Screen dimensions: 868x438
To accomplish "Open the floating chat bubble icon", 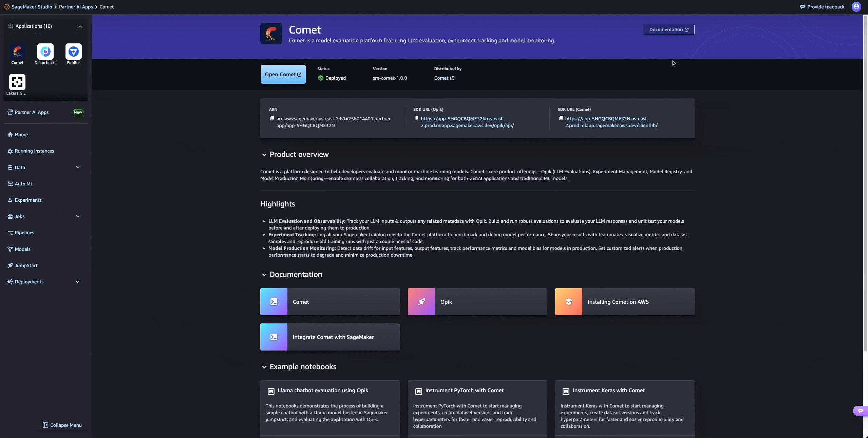I will point(860,411).
